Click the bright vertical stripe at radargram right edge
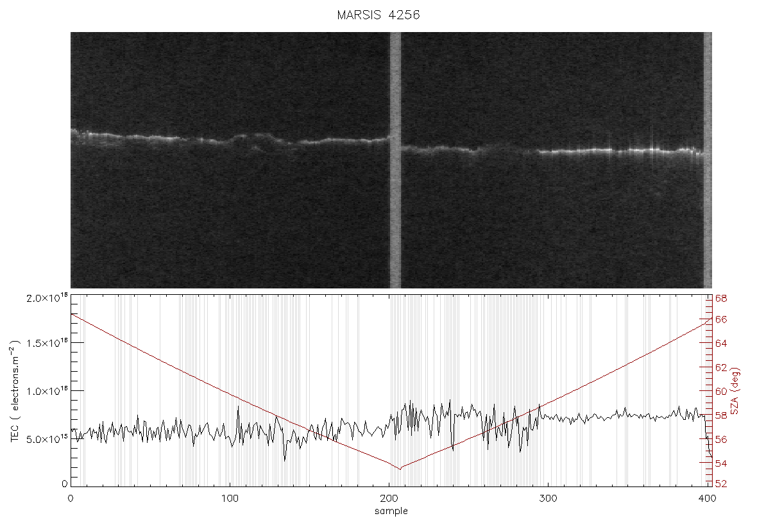Screen dimensions: 757x532 click(x=707, y=160)
